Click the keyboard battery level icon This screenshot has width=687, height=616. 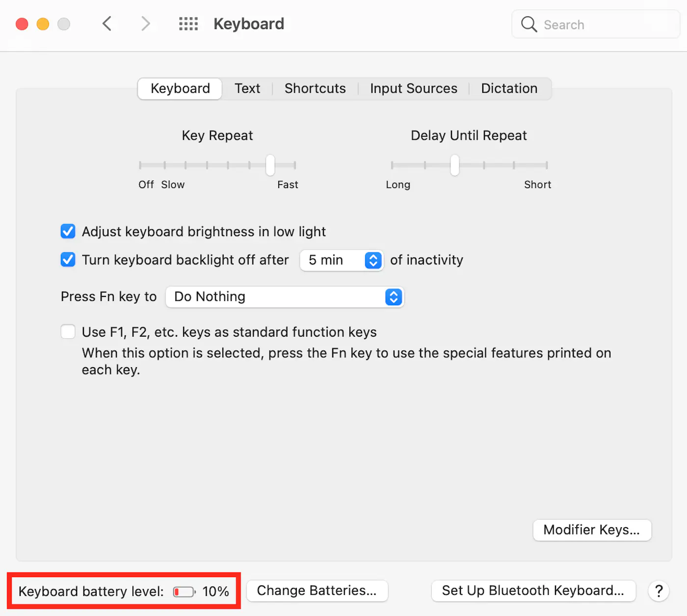pos(184,591)
